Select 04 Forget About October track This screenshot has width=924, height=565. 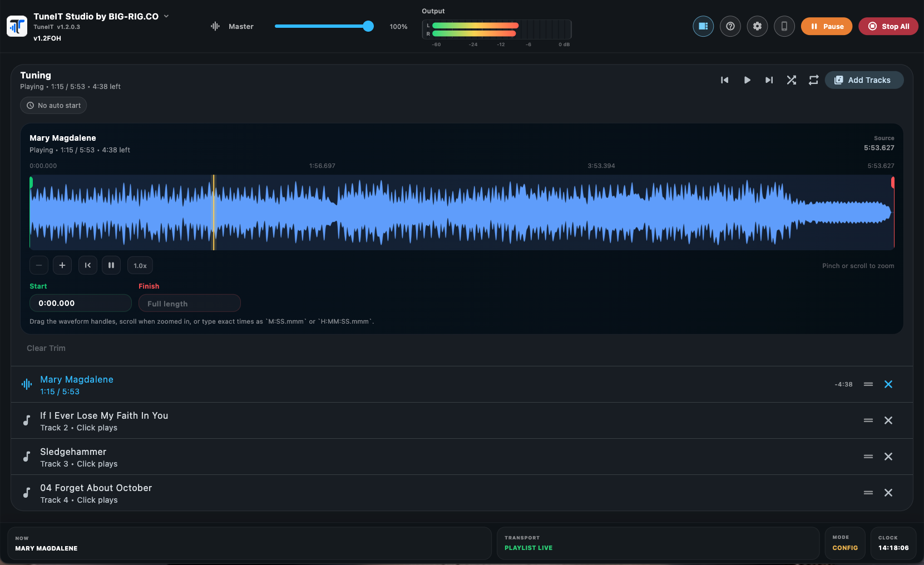click(x=462, y=493)
